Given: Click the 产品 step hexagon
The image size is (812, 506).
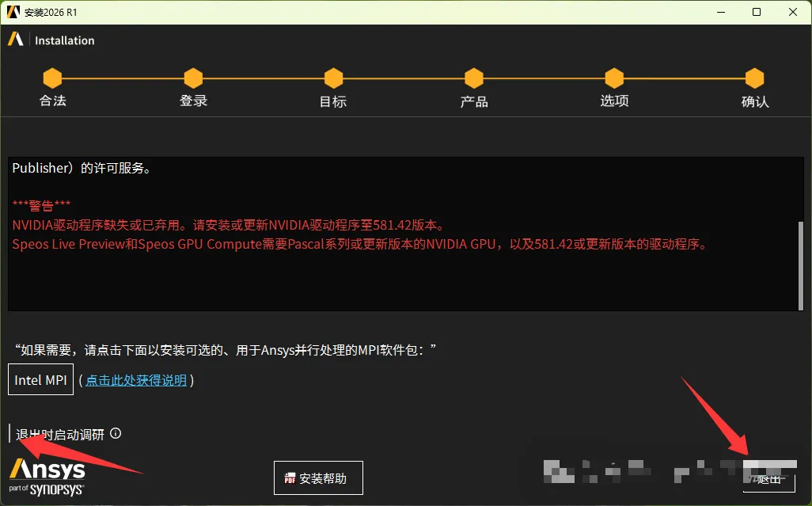Looking at the screenshot, I should (474, 78).
